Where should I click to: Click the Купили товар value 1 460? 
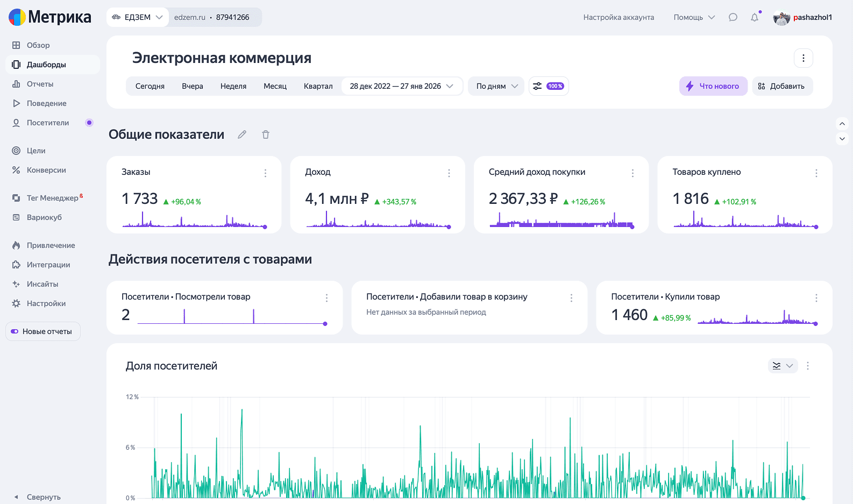[629, 315]
